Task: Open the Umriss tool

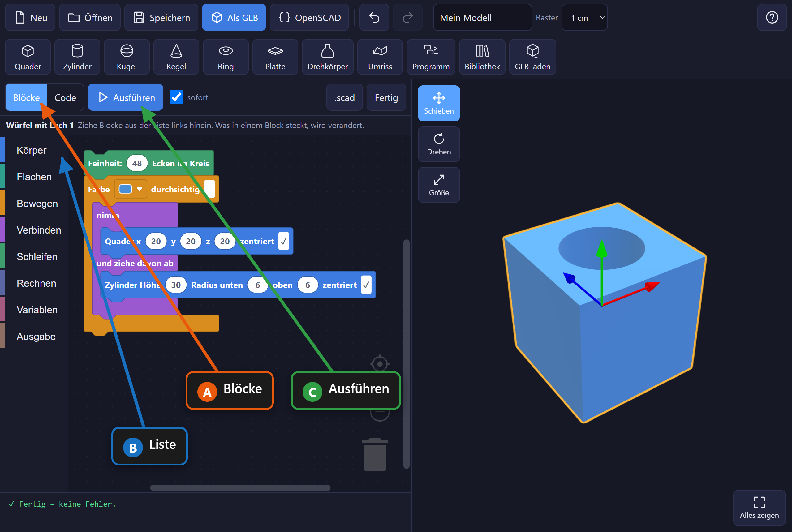Action: [x=381, y=57]
